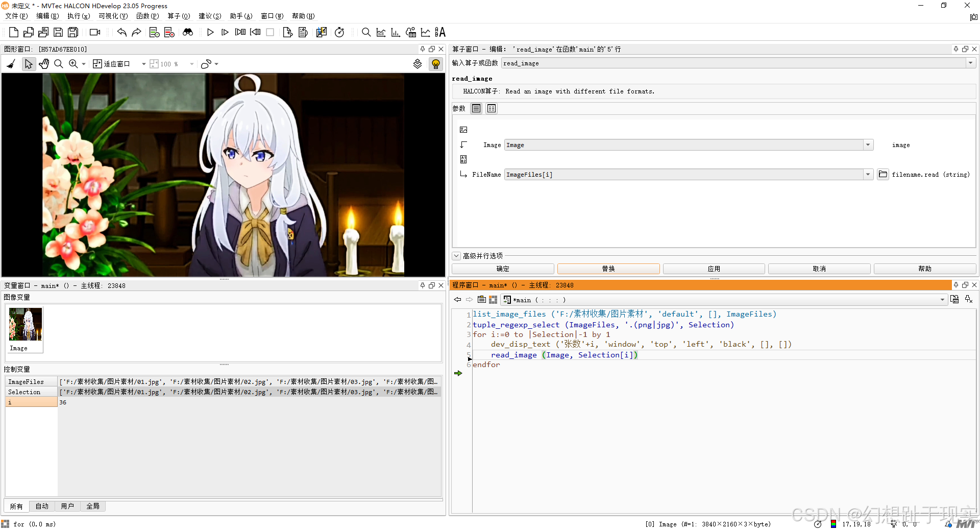Open the 算子(O) menu
This screenshot has height=531, width=980.
pyautogui.click(x=179, y=16)
